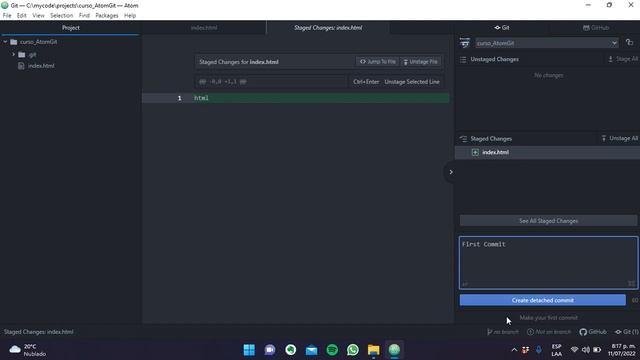Click the battery tray icon
640x360 pixels.
pyautogui.click(x=597, y=350)
